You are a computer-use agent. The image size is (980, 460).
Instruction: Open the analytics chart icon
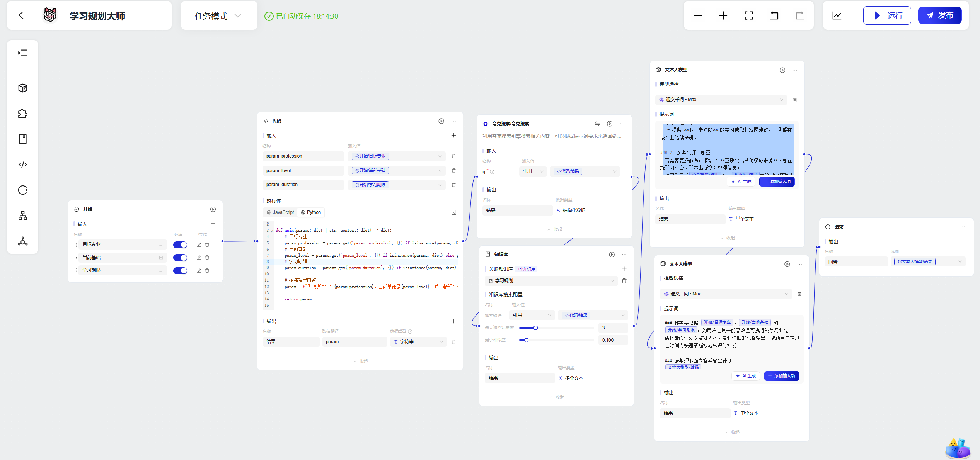pos(837,15)
